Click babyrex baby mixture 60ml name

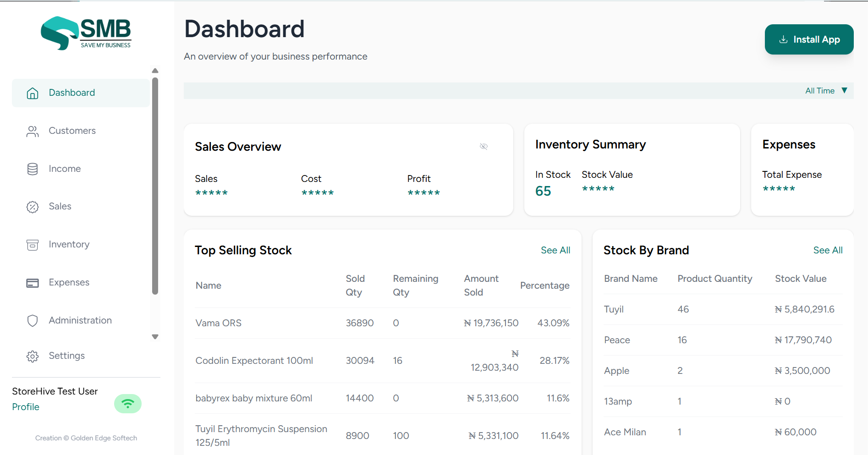pyautogui.click(x=254, y=398)
